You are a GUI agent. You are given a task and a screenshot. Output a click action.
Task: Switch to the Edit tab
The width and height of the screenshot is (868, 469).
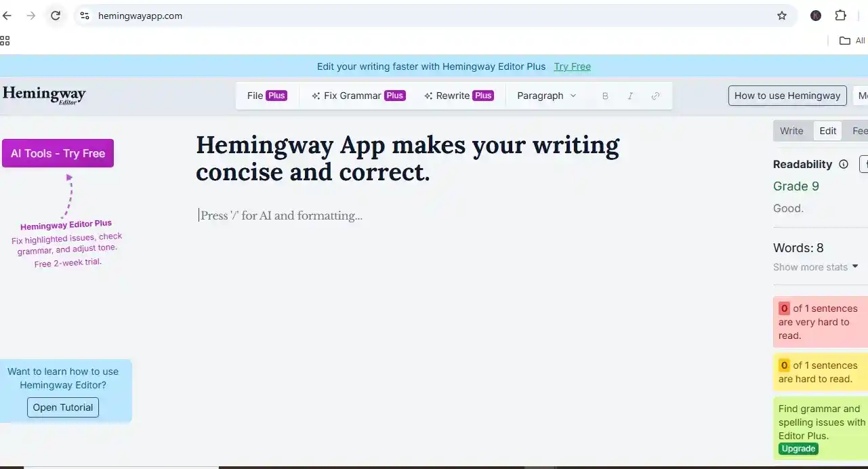pos(828,131)
